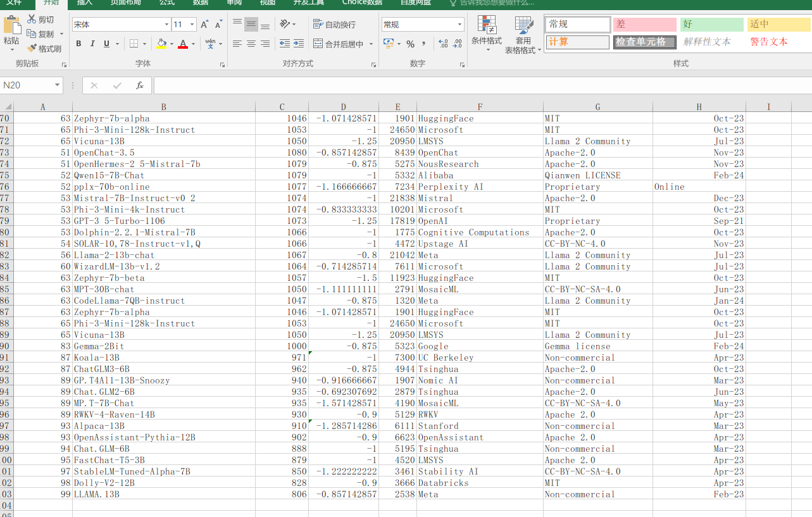
Task: Switch to the 视图 (View) tab
Action: tap(268, 3)
